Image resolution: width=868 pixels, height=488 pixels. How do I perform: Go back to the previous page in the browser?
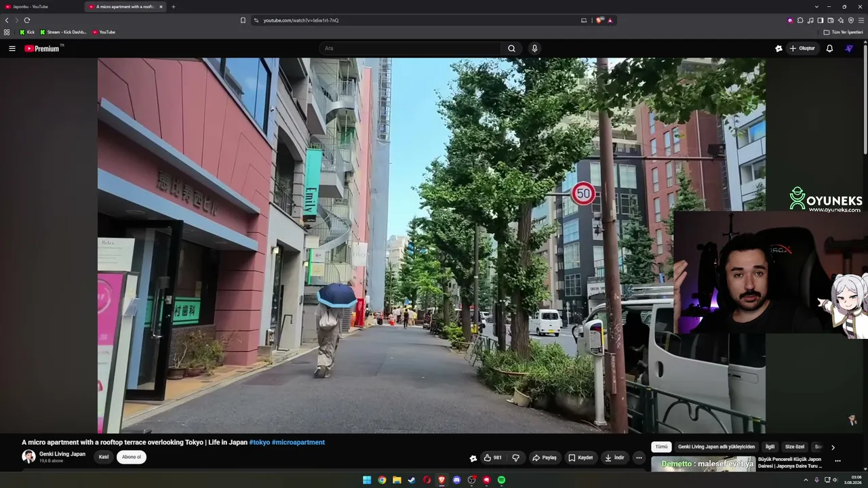pyautogui.click(x=7, y=20)
